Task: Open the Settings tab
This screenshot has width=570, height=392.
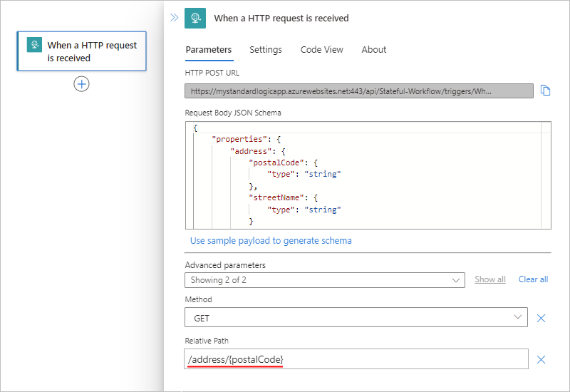Action: coord(266,50)
